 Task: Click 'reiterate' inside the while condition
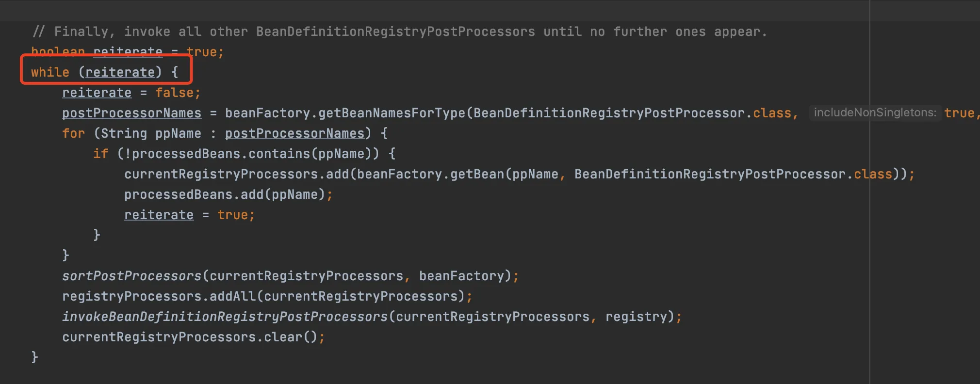tap(120, 72)
